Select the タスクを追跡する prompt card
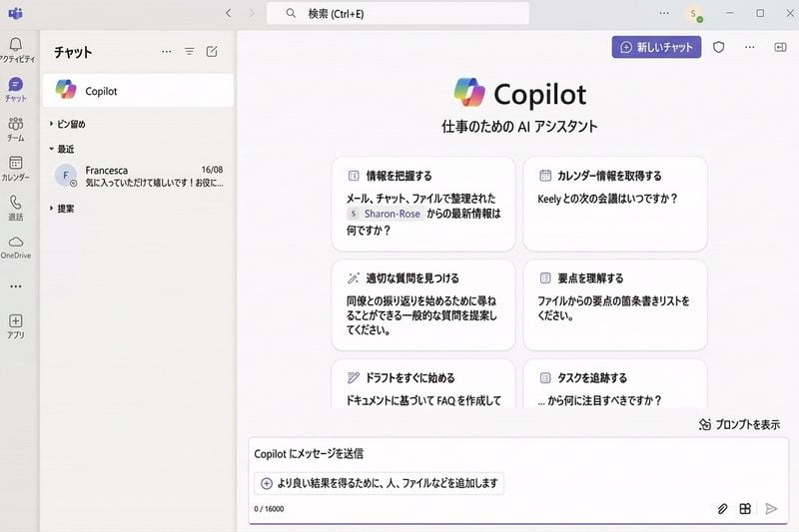The height and width of the screenshot is (532, 799). coord(615,383)
